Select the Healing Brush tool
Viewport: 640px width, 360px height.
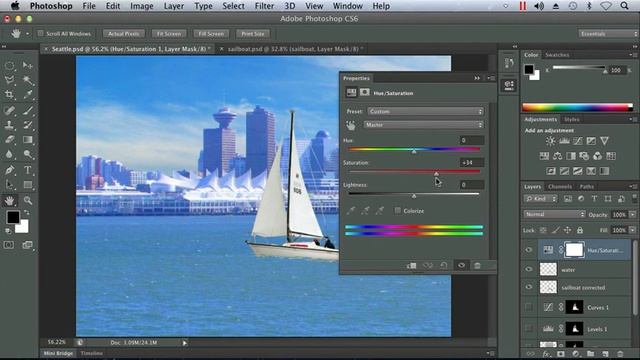[9, 110]
